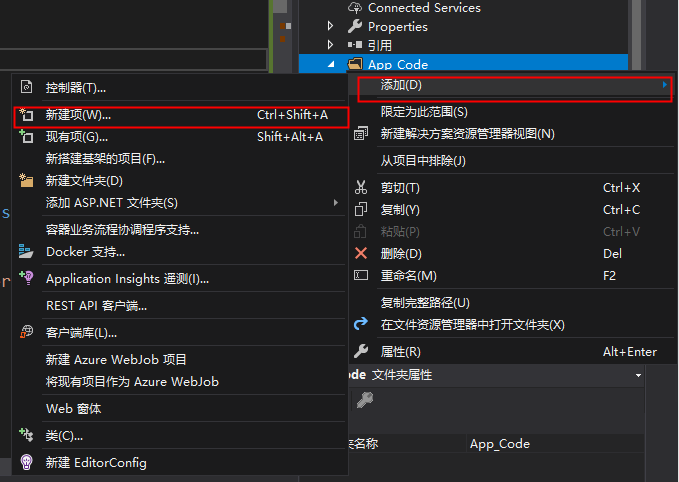This screenshot has height=482, width=679.
Task: Click the Class (类) icon
Action: [x=27, y=436]
